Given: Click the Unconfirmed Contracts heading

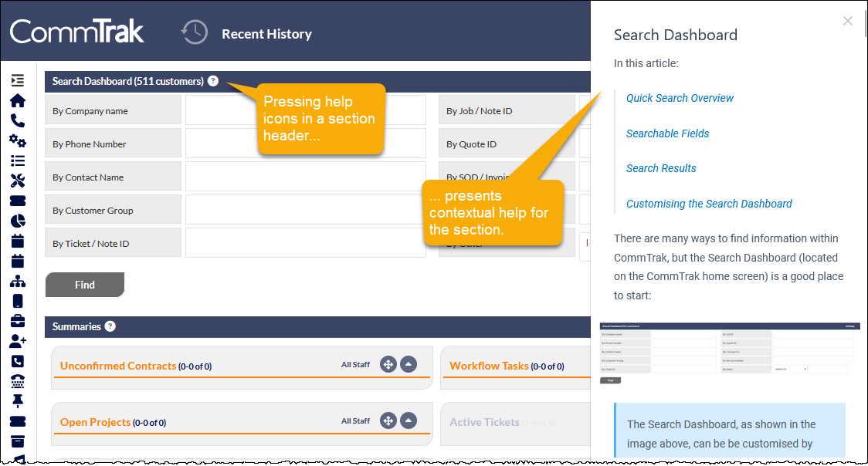Looking at the screenshot, I should pos(118,366).
